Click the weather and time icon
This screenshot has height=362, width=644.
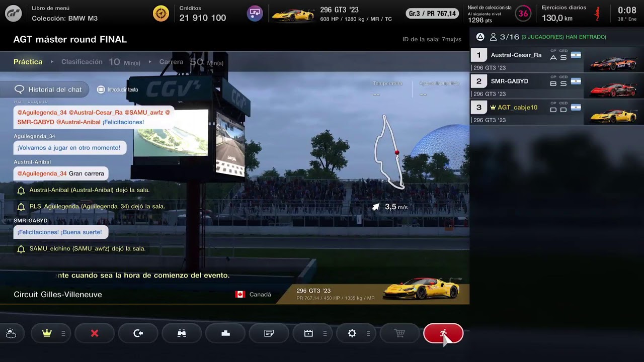[x=11, y=333]
